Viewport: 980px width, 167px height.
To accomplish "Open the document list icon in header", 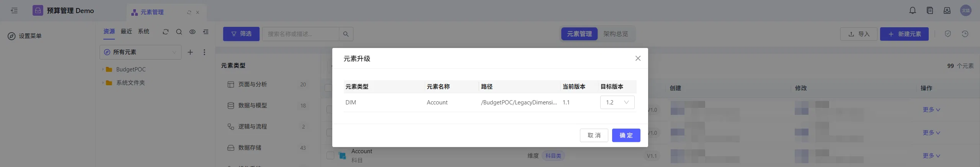I will (x=930, y=11).
